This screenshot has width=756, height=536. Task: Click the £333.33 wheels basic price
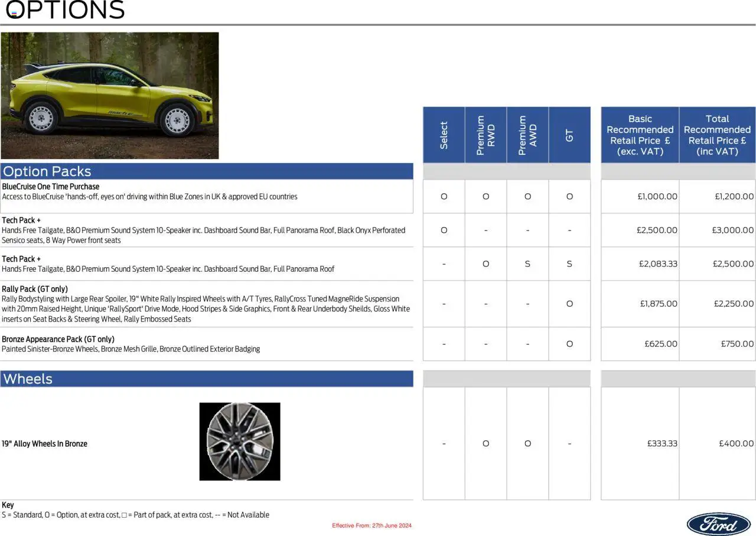coord(662,444)
